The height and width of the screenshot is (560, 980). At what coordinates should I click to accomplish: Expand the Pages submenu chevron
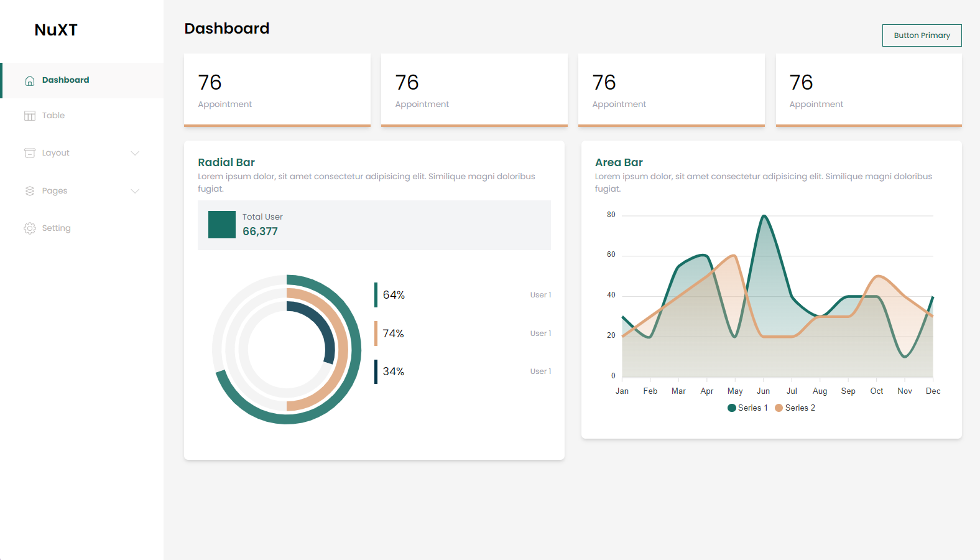135,191
